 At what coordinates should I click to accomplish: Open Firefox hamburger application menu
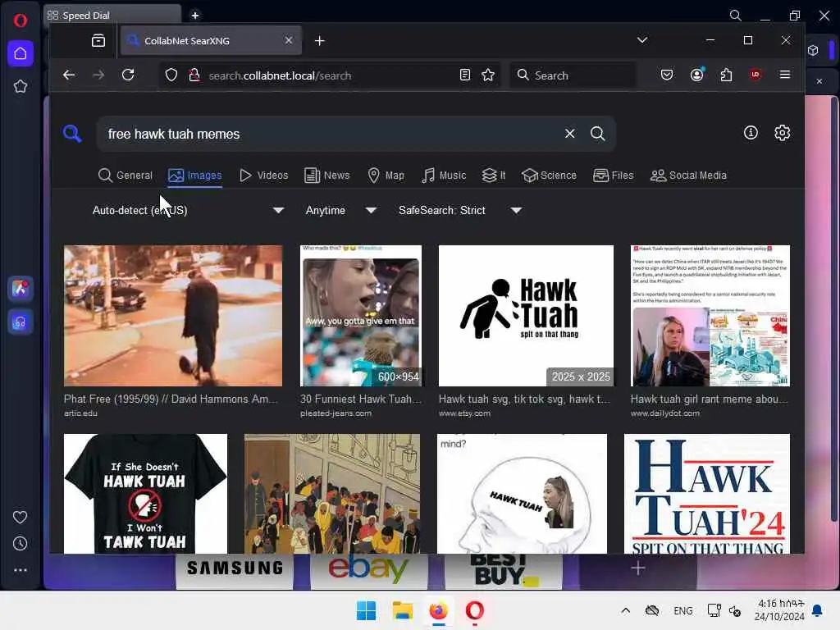coord(785,75)
